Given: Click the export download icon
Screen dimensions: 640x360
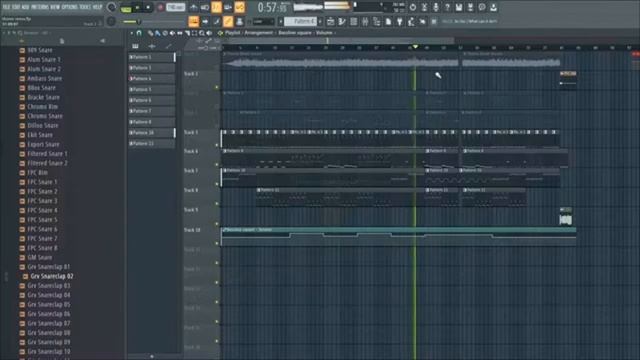Looking at the screenshot, I should [493, 7].
